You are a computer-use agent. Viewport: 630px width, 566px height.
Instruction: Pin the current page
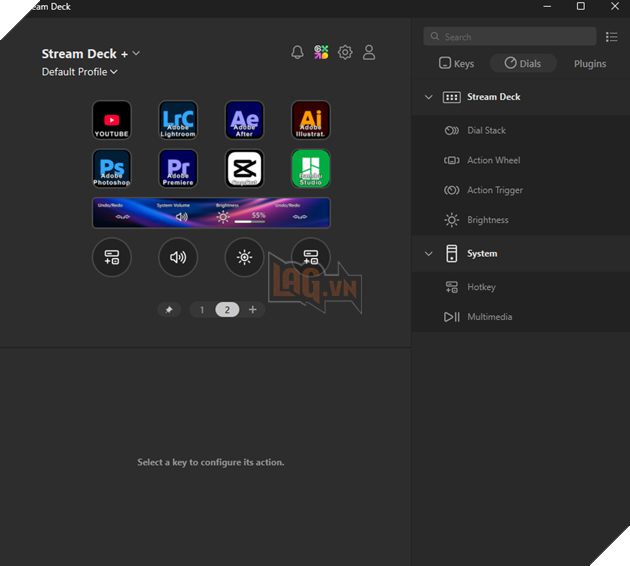(169, 310)
